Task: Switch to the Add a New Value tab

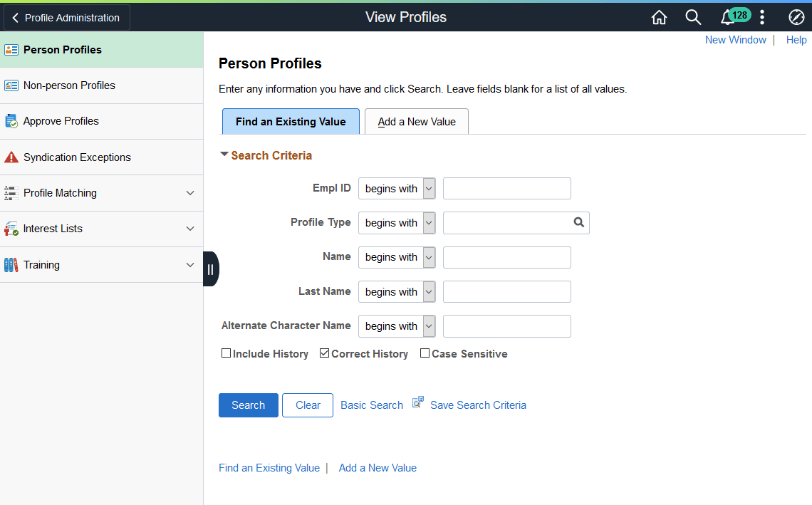Action: pyautogui.click(x=416, y=121)
